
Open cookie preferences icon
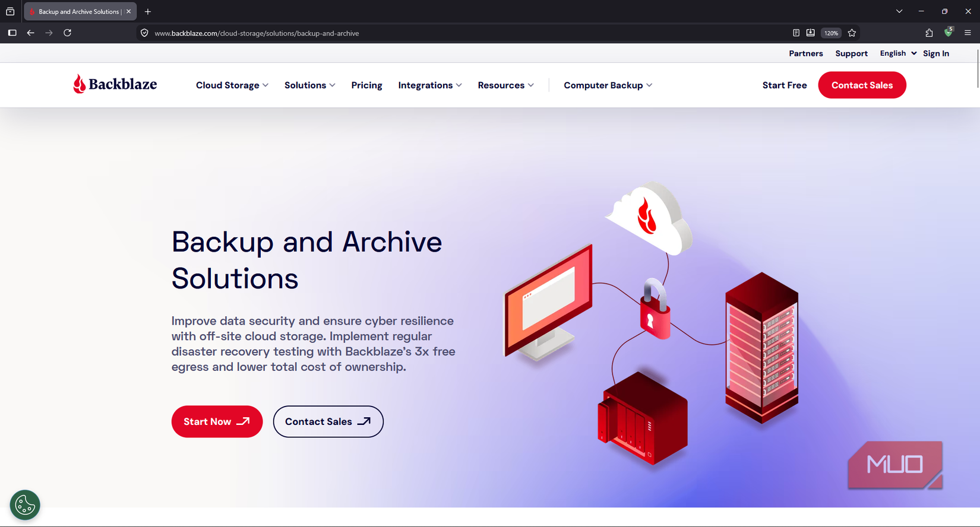(x=25, y=505)
